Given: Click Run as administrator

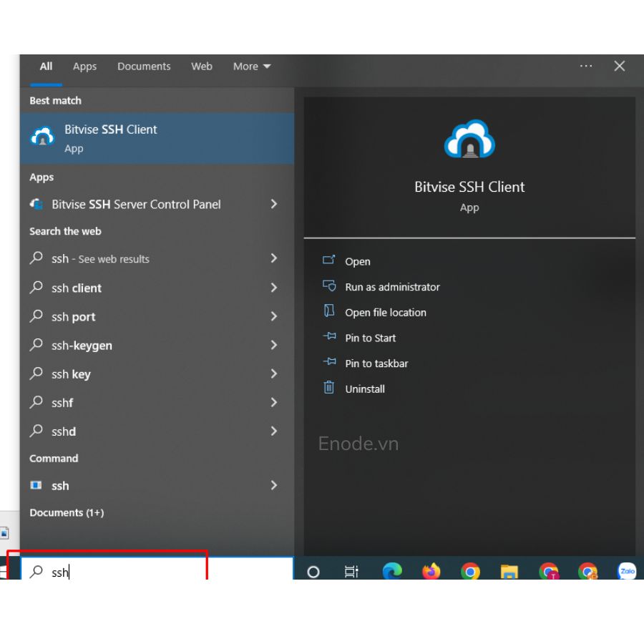Looking at the screenshot, I should click(392, 287).
